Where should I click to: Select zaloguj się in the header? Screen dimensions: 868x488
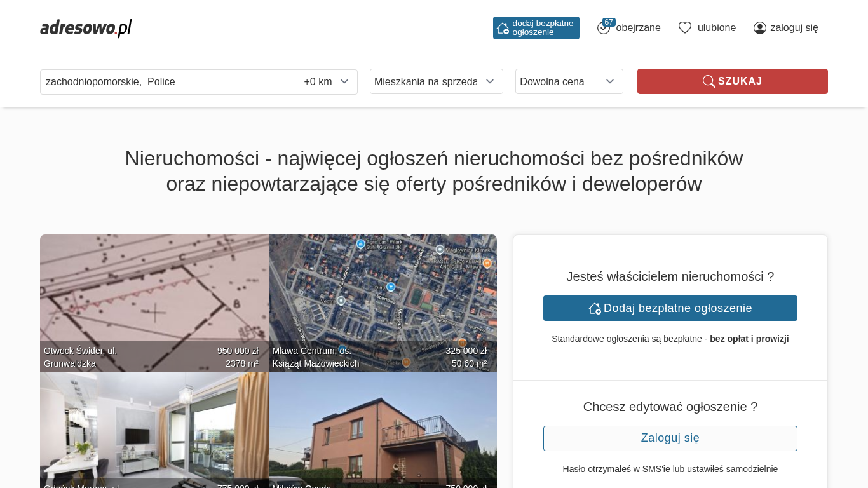[x=794, y=27]
